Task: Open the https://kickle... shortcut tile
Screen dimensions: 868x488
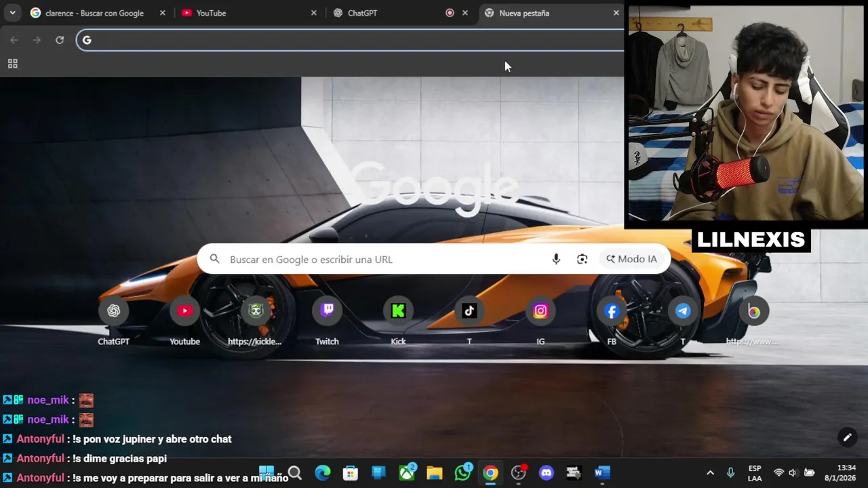Action: pyautogui.click(x=256, y=311)
